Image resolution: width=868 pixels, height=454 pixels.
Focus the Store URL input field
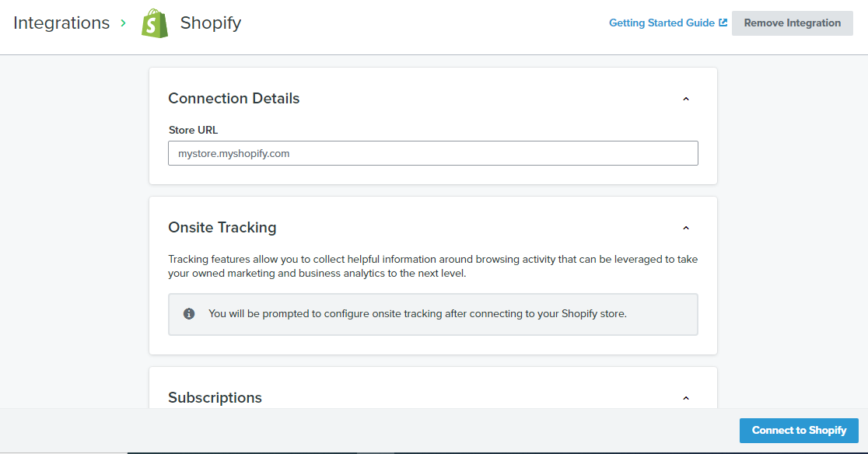[432, 153]
